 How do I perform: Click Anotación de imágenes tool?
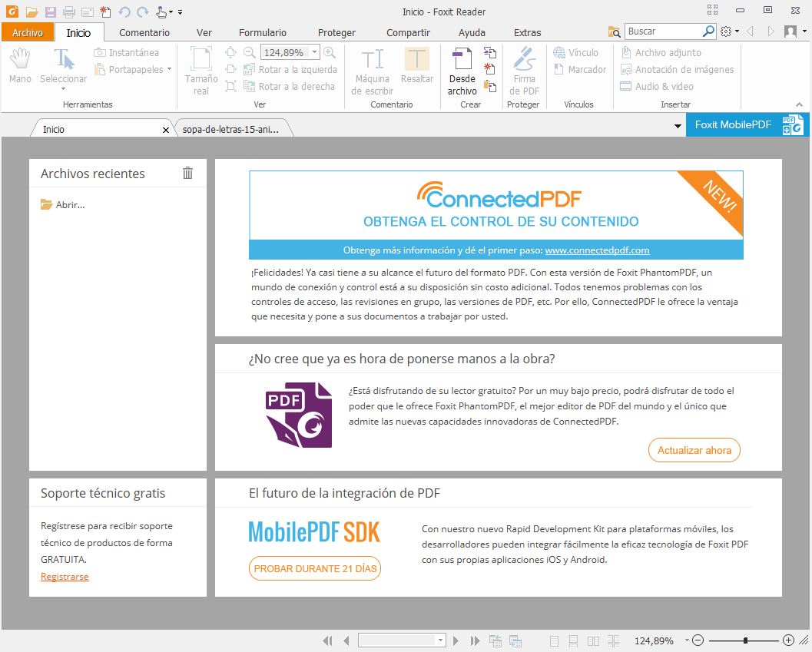click(x=677, y=69)
